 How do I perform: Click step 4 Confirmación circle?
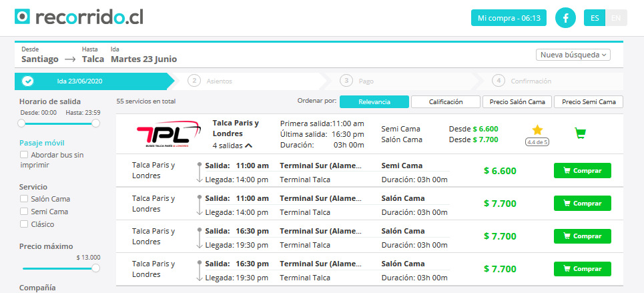coord(499,81)
